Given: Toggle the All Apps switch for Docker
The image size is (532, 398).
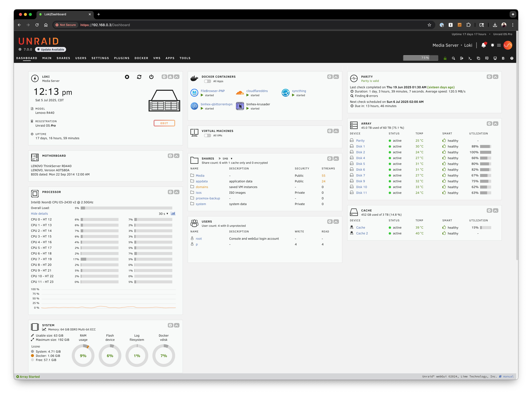Looking at the screenshot, I should pos(207,81).
